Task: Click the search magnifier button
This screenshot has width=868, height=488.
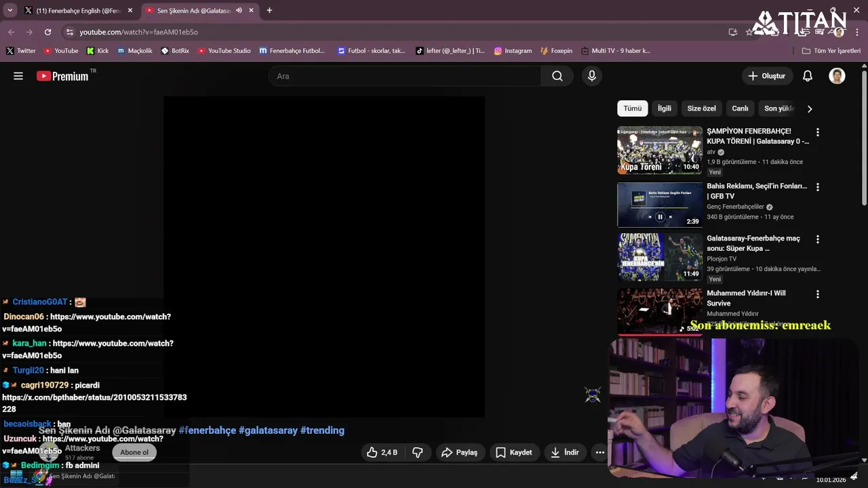Action: [557, 76]
